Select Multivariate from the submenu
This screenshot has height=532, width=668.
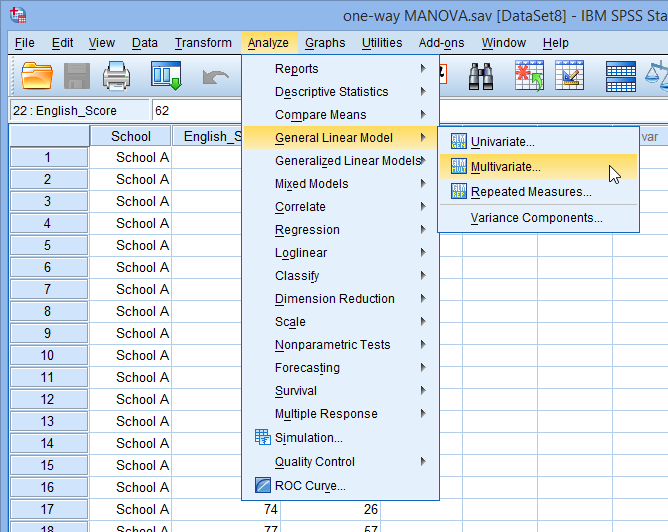tap(505, 167)
